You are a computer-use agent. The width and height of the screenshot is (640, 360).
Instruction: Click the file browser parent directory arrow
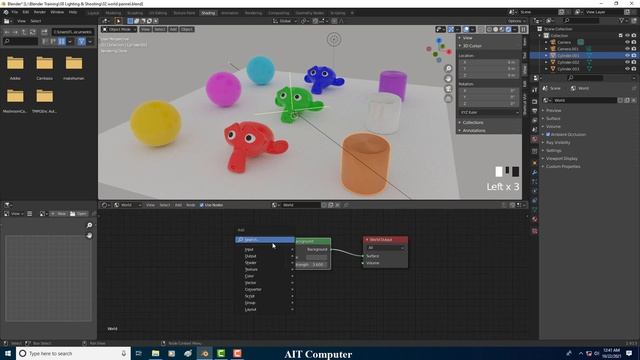(24, 31)
